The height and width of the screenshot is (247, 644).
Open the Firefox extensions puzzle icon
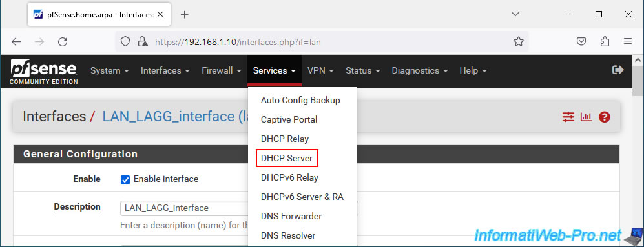point(605,41)
